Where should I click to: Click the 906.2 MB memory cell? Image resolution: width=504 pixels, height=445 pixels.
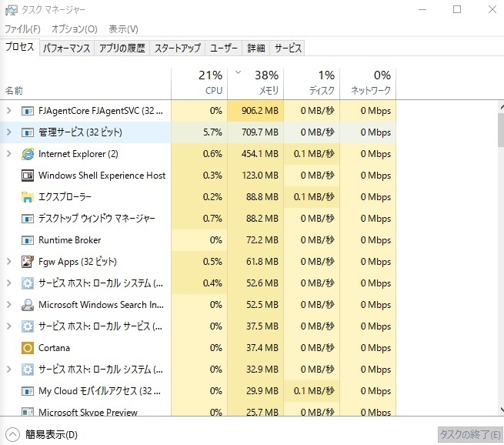pos(255,111)
